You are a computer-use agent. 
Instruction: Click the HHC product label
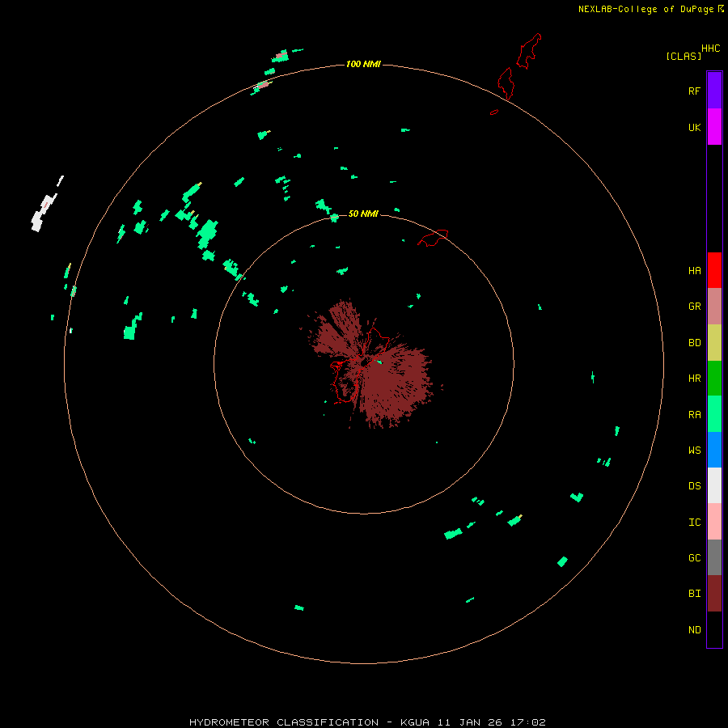710,49
